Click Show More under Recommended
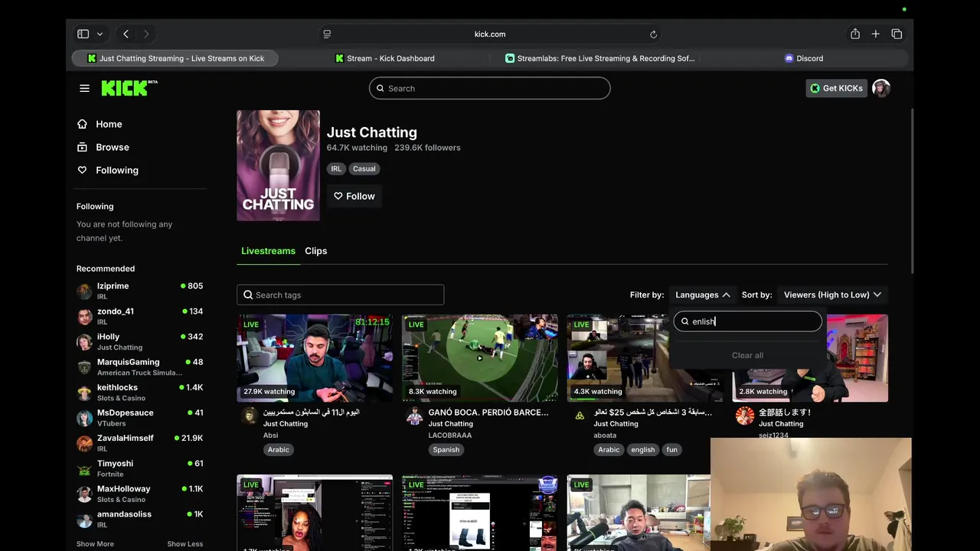Viewport: 980px width, 551px height. (x=95, y=544)
